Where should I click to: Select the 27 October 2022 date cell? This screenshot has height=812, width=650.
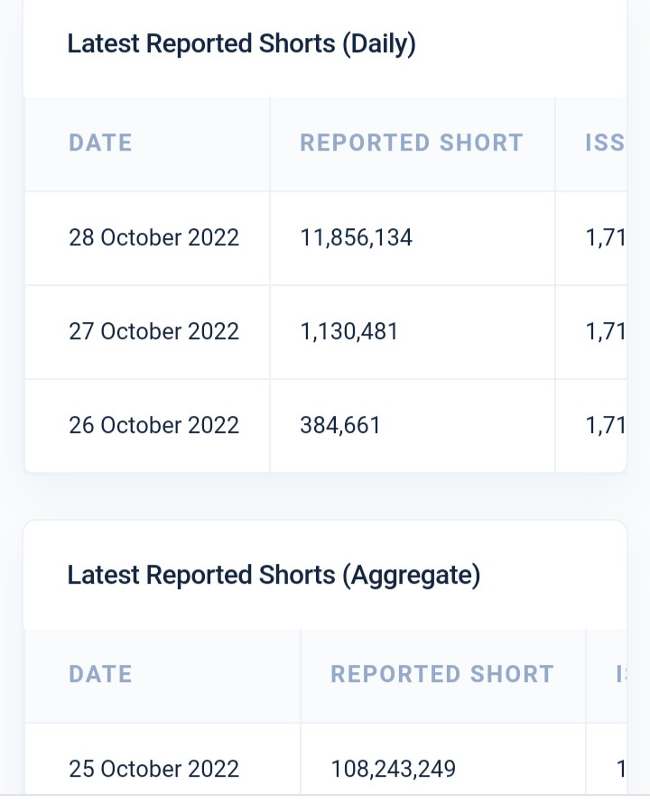pyautogui.click(x=153, y=332)
